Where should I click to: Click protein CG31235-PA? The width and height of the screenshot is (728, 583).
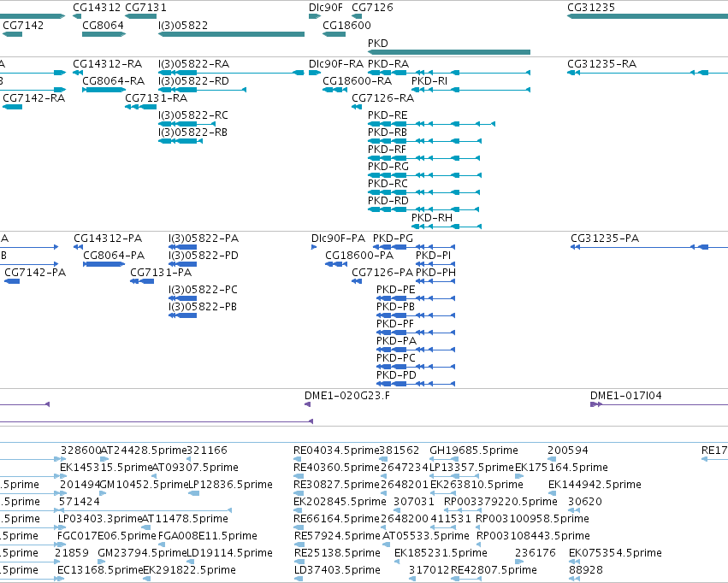(x=605, y=238)
